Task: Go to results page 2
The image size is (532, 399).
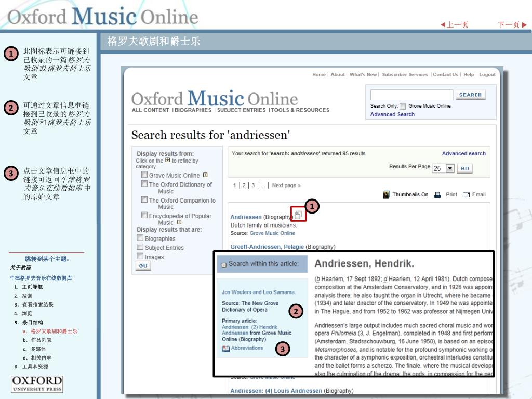Action: (x=244, y=185)
